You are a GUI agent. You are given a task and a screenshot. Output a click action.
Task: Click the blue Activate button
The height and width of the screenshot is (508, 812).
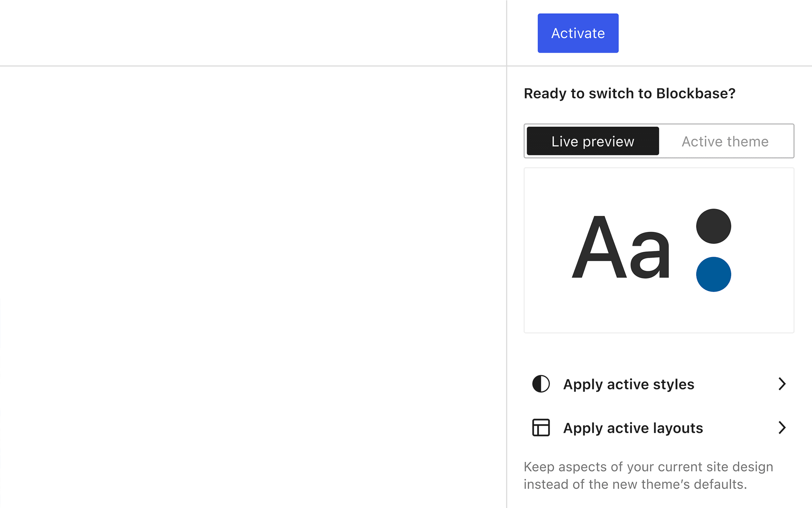pyautogui.click(x=578, y=33)
